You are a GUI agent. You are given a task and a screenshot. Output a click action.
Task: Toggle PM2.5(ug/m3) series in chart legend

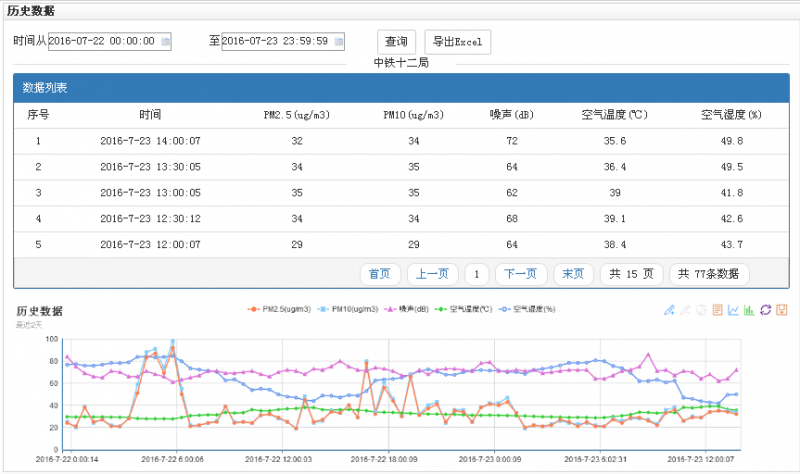281,309
